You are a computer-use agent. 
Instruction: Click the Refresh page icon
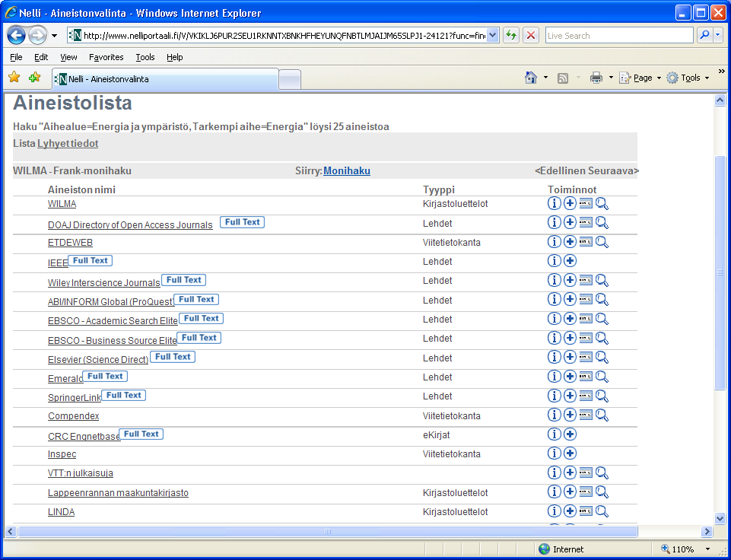pos(511,36)
